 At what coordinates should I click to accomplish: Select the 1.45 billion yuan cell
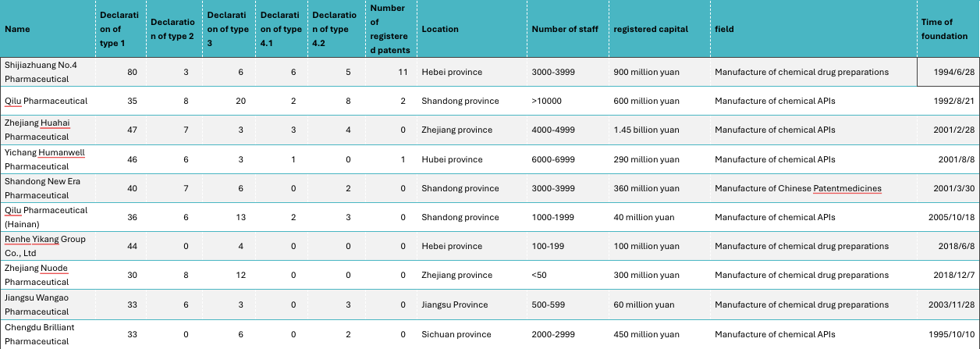click(659, 130)
